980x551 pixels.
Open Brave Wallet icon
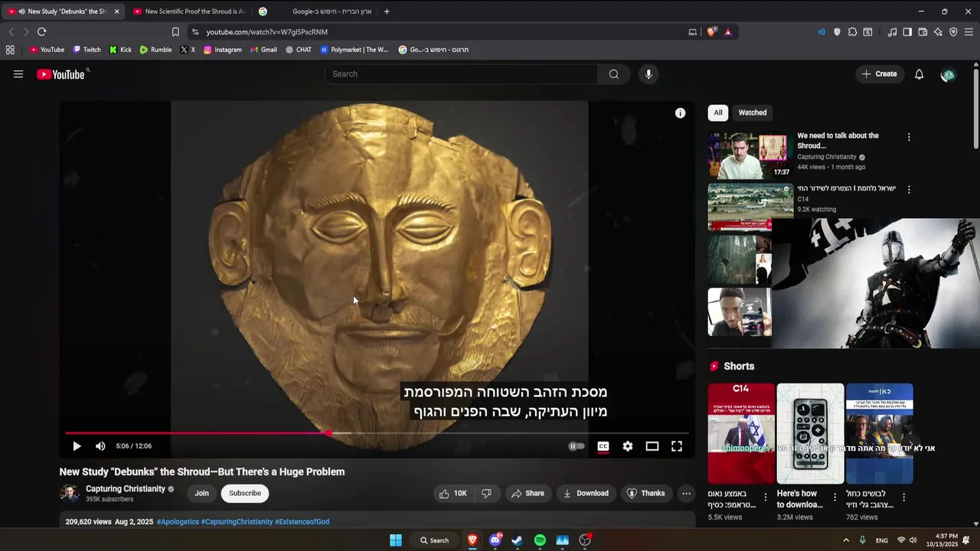[923, 32]
